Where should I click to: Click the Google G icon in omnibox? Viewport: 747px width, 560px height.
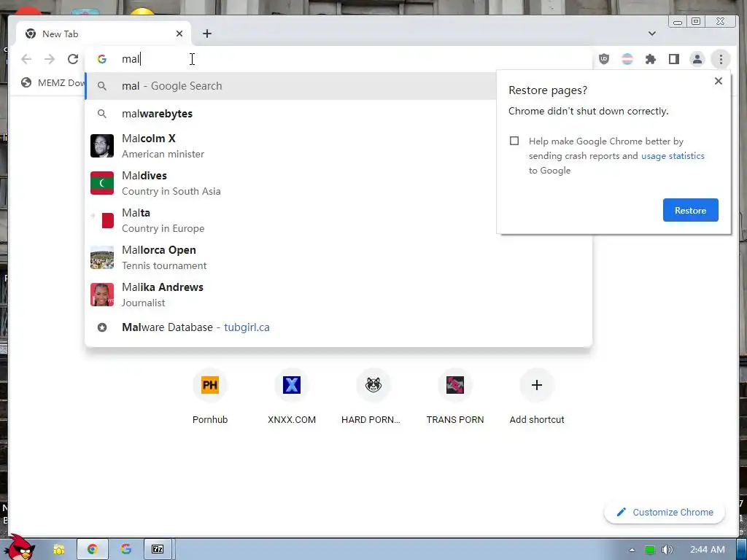[102, 59]
